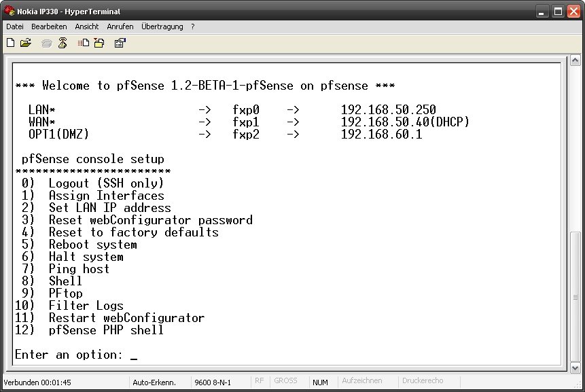Click the New connection toolbar icon
This screenshot has height=392, width=585.
point(10,43)
